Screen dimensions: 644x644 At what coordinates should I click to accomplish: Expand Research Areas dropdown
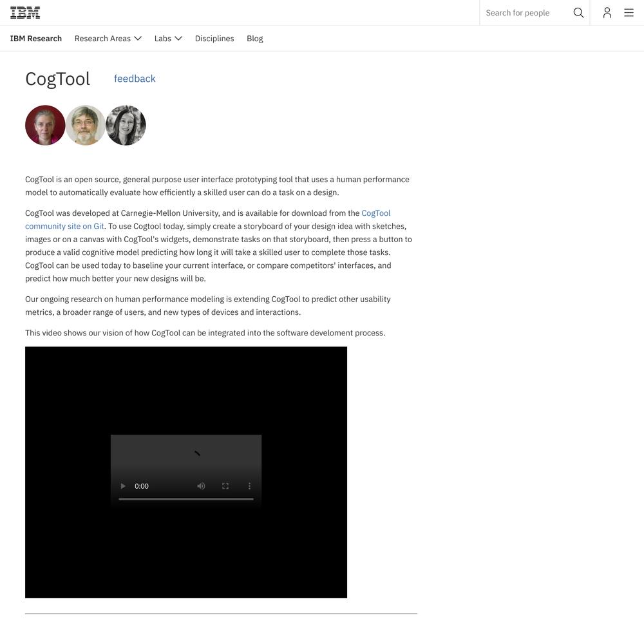(108, 38)
